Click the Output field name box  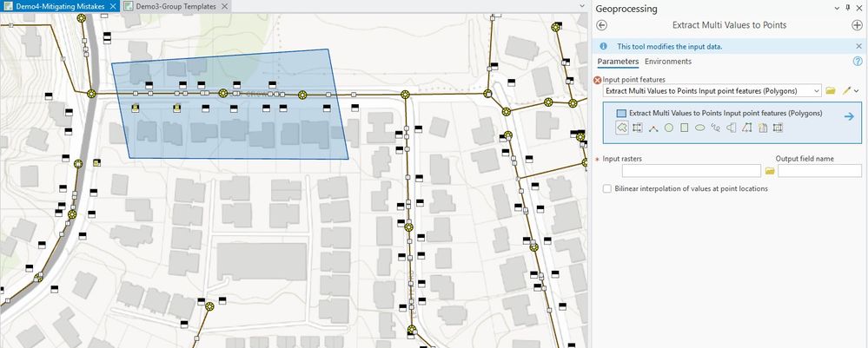819,171
